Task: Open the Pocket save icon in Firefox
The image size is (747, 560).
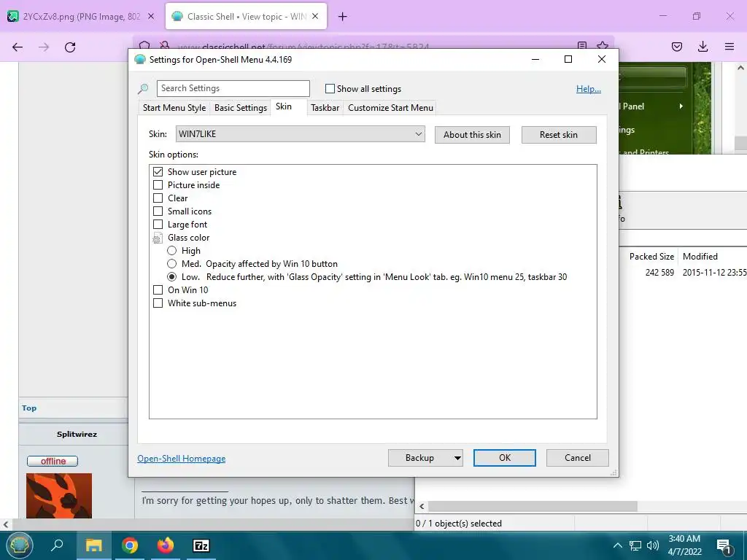Action: click(676, 47)
